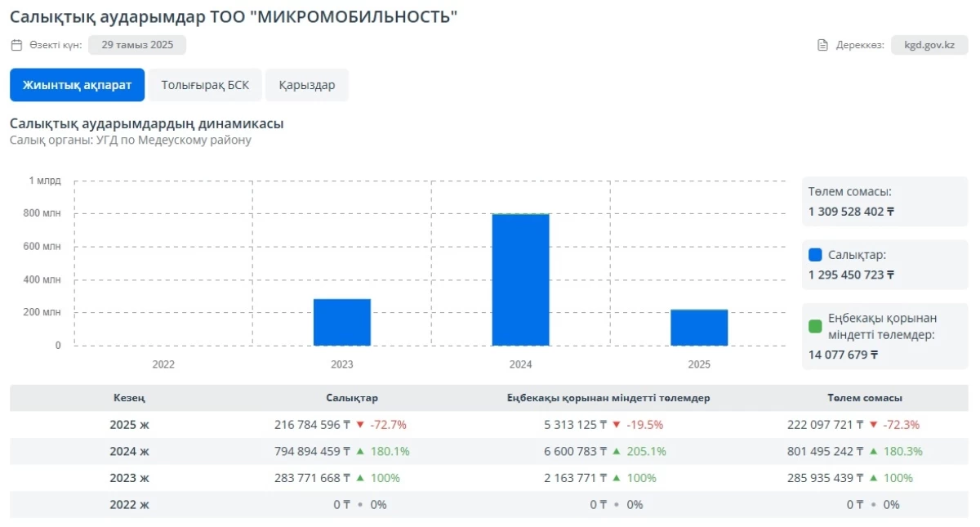The image size is (980, 527).
Task: Click the green 180.1% change indicator
Action: (382, 451)
